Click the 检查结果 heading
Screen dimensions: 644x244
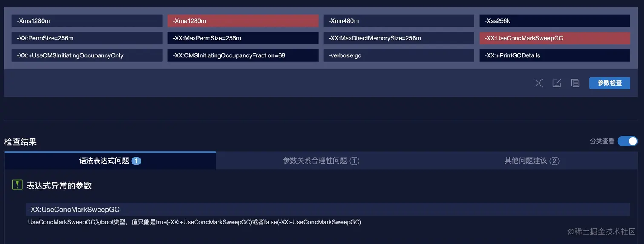pyautogui.click(x=20, y=142)
